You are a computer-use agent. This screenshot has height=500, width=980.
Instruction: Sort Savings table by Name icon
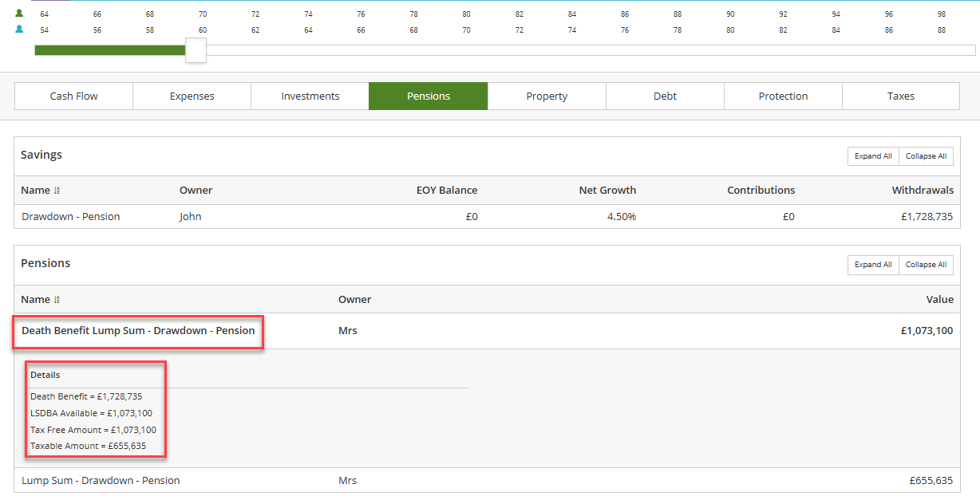click(57, 191)
